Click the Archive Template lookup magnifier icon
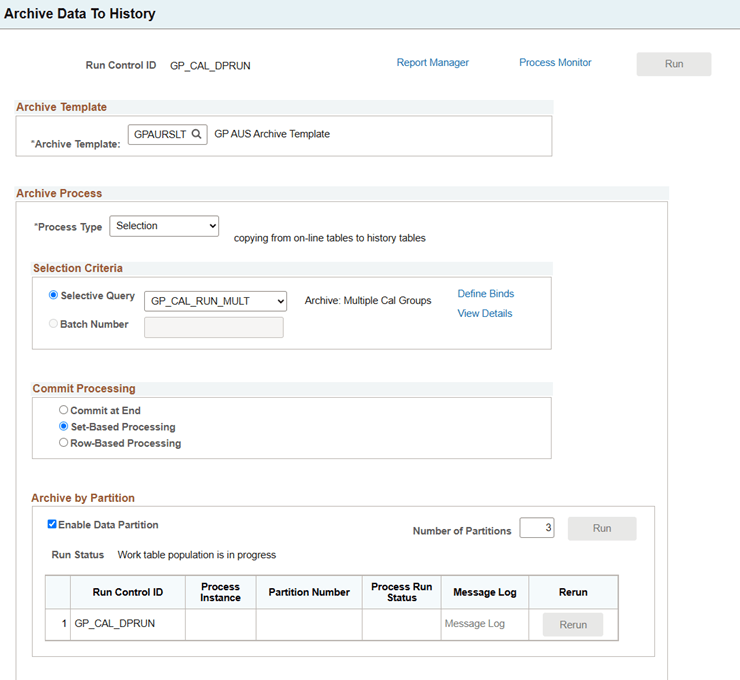 (196, 134)
